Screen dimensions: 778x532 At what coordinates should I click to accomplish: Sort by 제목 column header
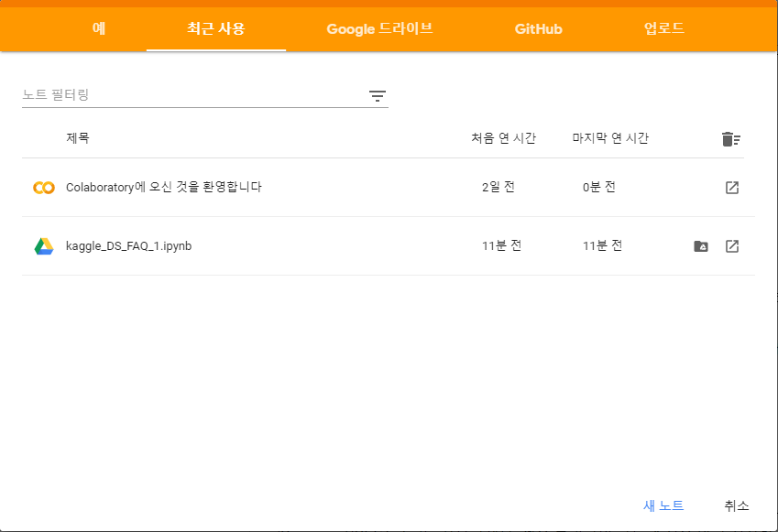(78, 138)
